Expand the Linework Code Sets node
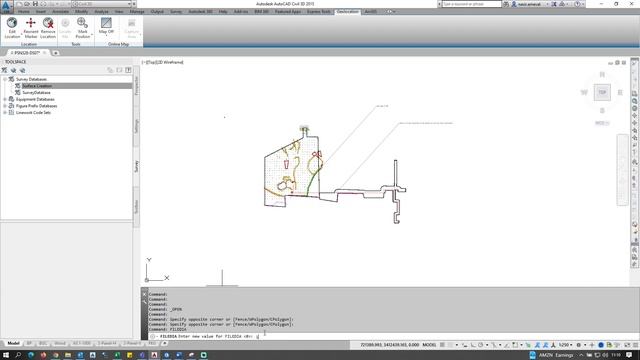 (4, 112)
